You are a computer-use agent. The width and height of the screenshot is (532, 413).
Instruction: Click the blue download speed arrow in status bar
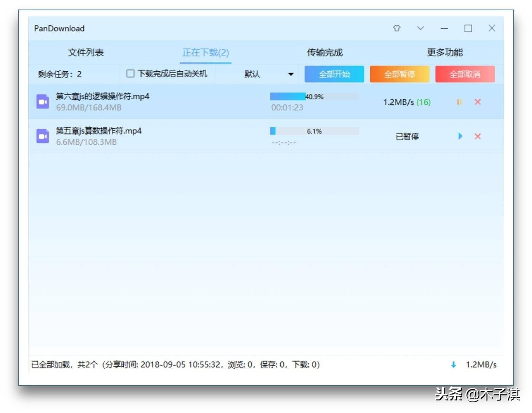[x=453, y=365]
